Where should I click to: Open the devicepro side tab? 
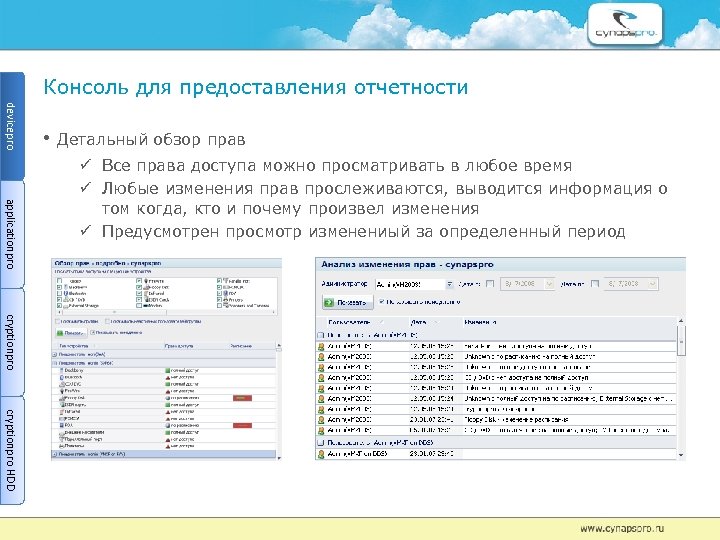tap(11, 126)
